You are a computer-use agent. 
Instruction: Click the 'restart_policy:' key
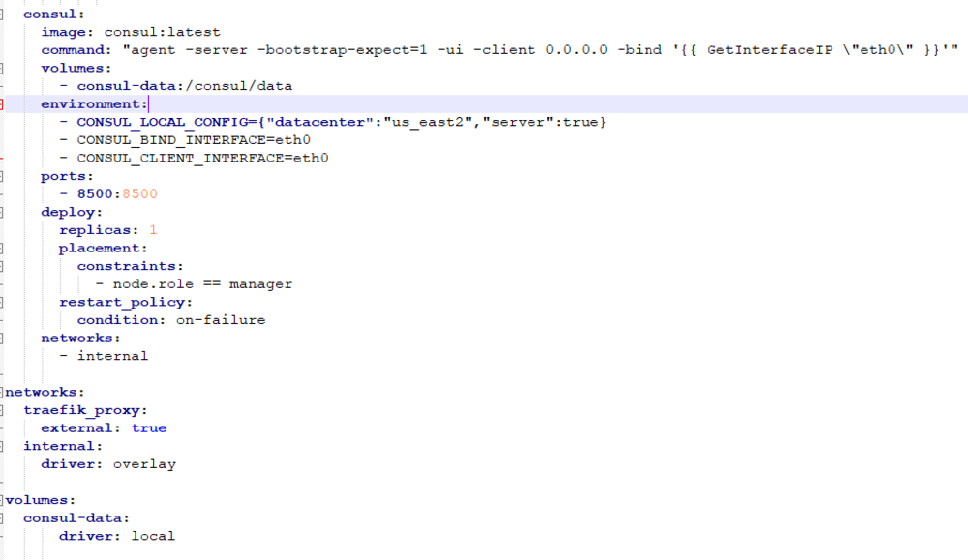(x=126, y=302)
